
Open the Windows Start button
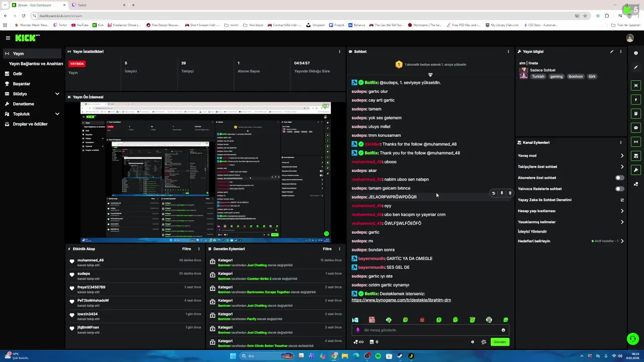pos(232,356)
